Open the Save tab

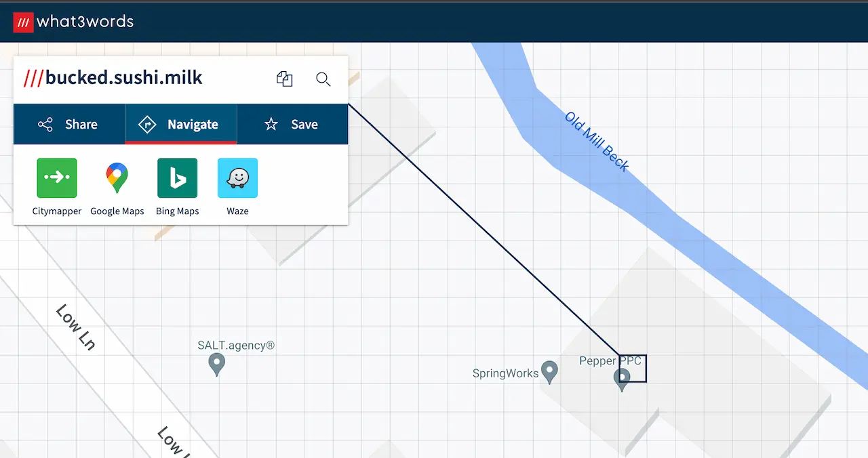pos(292,124)
